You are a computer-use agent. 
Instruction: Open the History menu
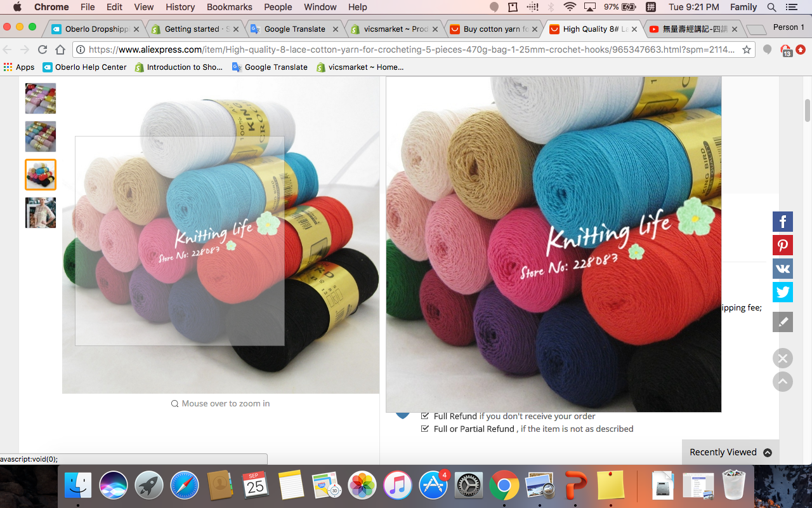click(x=180, y=7)
